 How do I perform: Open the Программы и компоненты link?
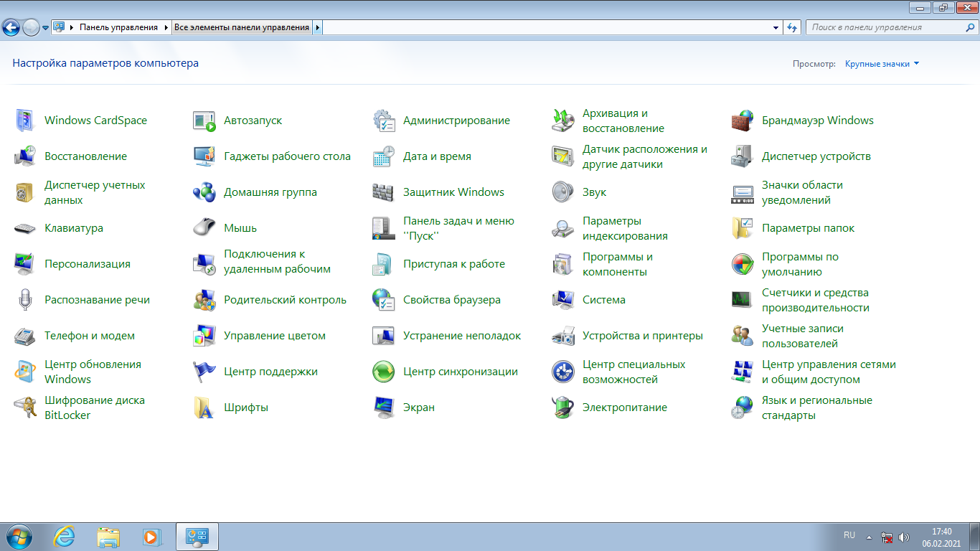(x=618, y=264)
